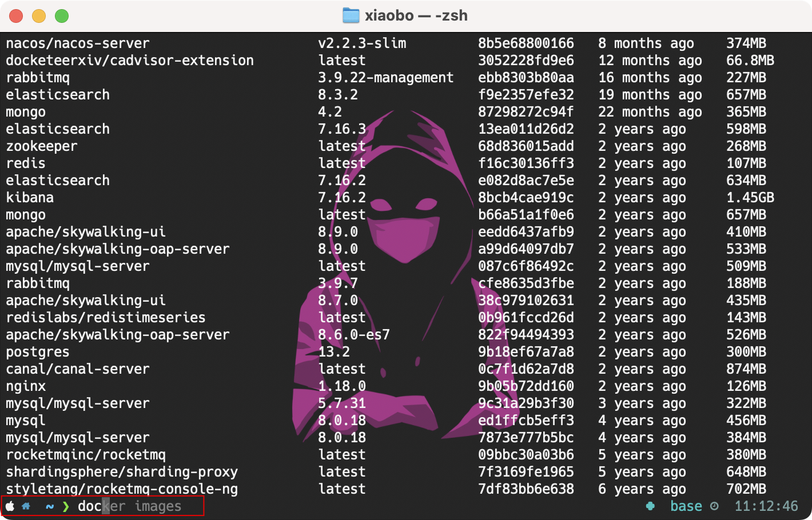The height and width of the screenshot is (520, 812).
Task: Click kibana size '1.45GB'
Action: 750,198
